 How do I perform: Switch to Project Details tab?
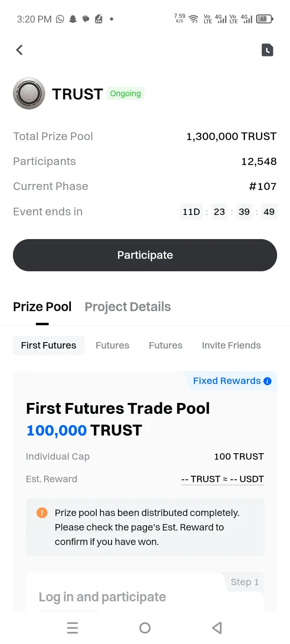pyautogui.click(x=128, y=307)
